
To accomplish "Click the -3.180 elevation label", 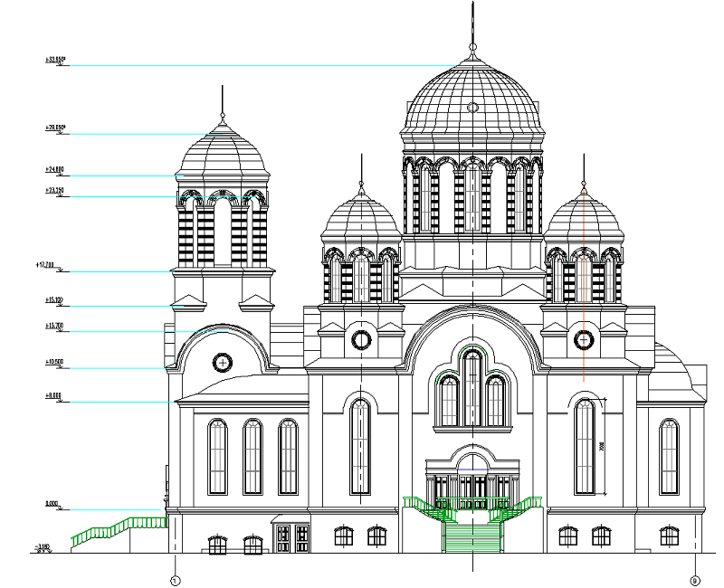I will pyautogui.click(x=43, y=547).
